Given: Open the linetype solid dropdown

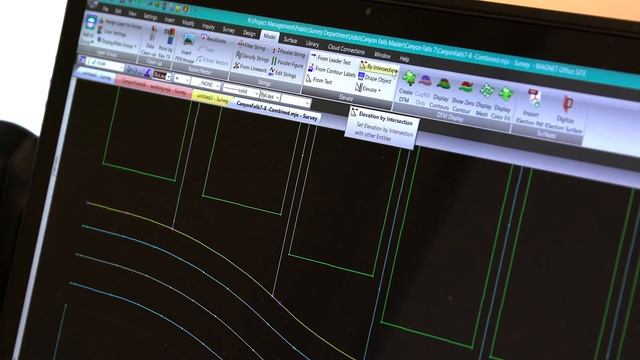Looking at the screenshot, I should (x=241, y=91).
